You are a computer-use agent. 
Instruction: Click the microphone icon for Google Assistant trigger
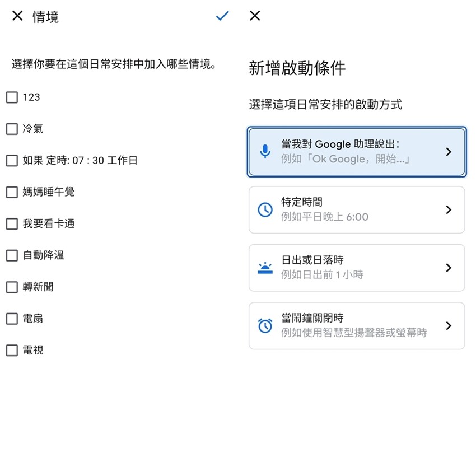coord(265,152)
